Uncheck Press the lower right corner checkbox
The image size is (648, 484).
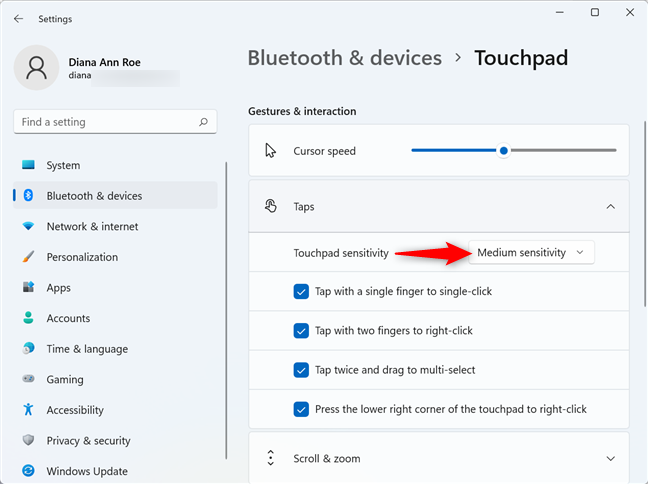(x=301, y=409)
